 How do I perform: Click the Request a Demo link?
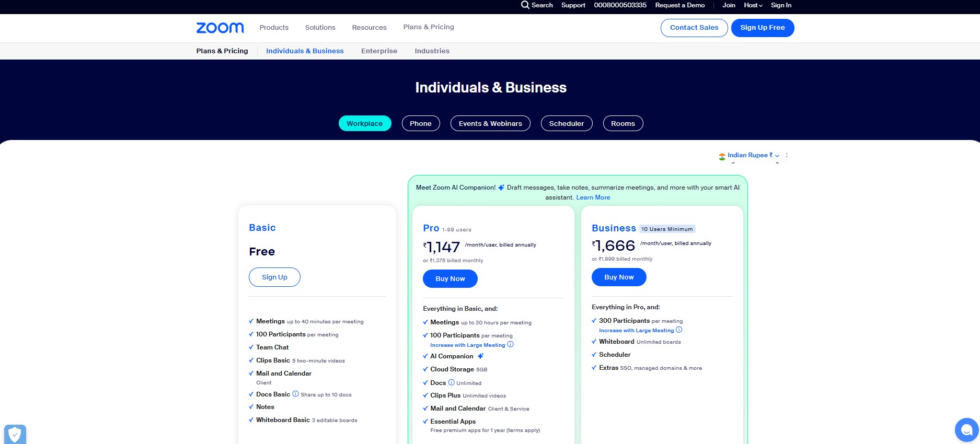coord(680,5)
